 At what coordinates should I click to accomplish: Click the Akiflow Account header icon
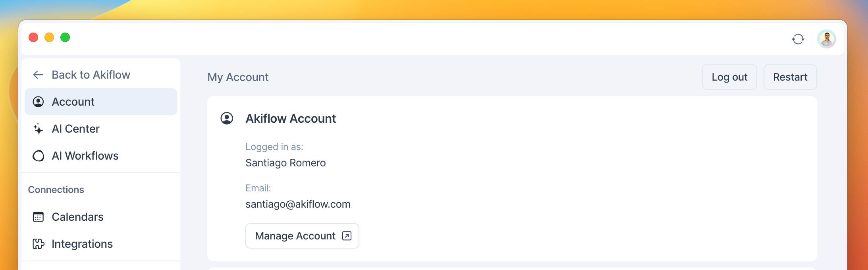point(227,118)
